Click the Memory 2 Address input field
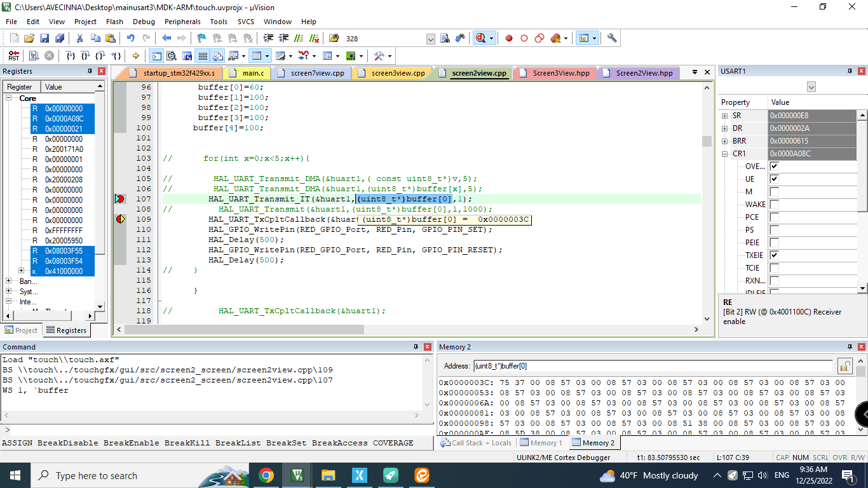 653,366
